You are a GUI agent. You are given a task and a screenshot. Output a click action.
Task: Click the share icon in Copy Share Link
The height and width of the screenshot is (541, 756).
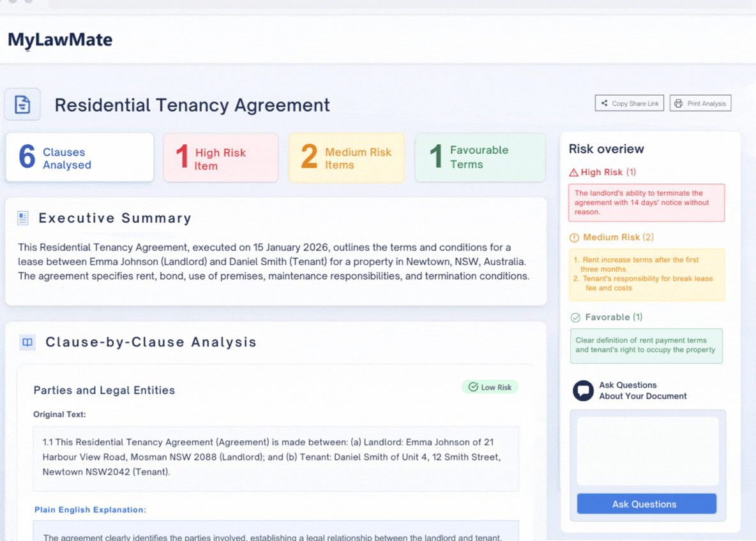(x=604, y=103)
